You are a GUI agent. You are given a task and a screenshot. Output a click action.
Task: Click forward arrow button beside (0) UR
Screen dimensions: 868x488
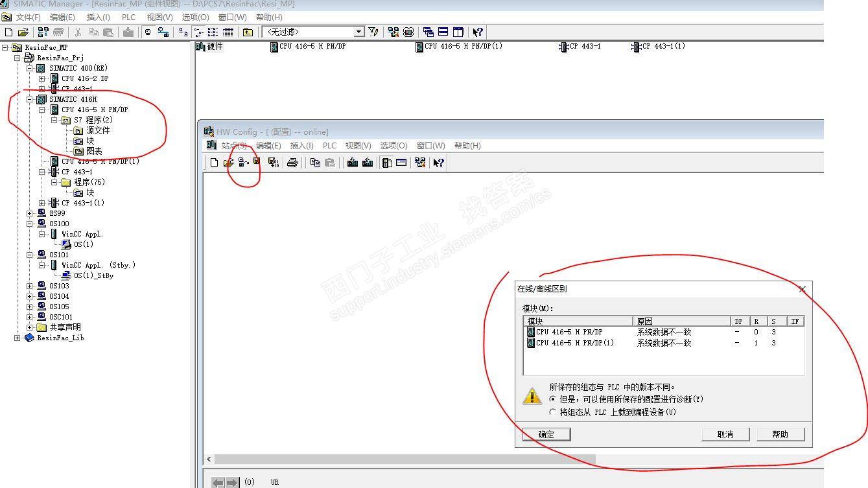[231, 483]
